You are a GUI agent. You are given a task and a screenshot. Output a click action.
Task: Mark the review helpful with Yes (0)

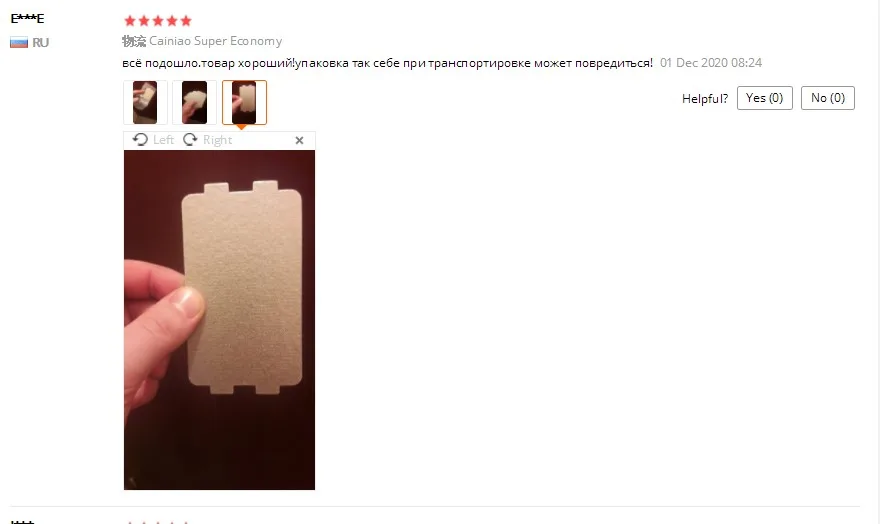coord(764,98)
